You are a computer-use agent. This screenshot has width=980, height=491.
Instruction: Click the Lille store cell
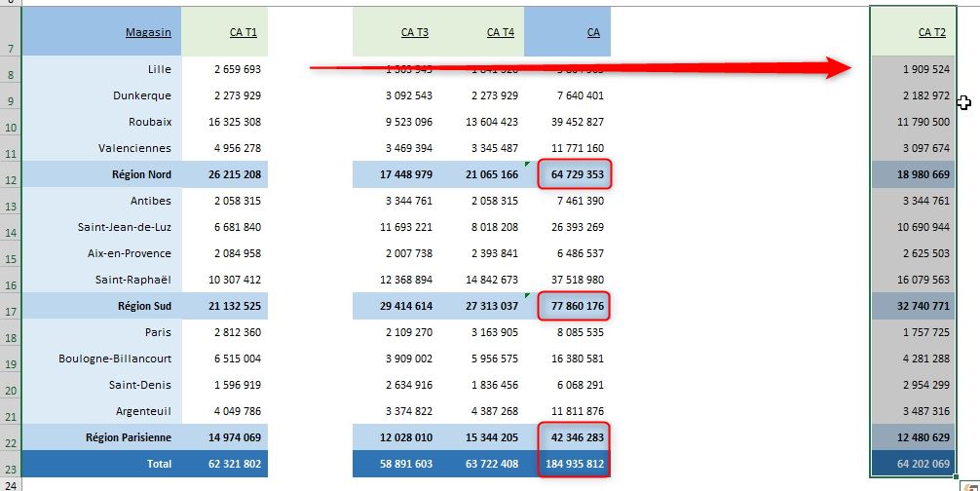tap(102, 69)
